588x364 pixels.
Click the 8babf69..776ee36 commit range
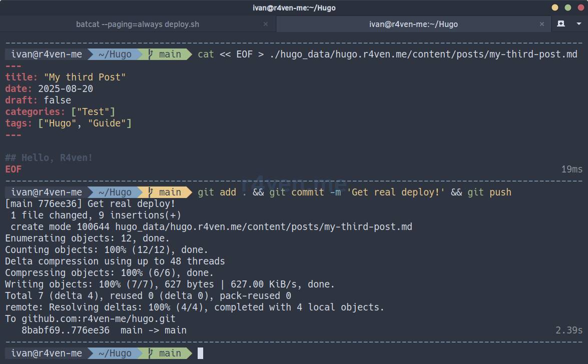pos(66,330)
